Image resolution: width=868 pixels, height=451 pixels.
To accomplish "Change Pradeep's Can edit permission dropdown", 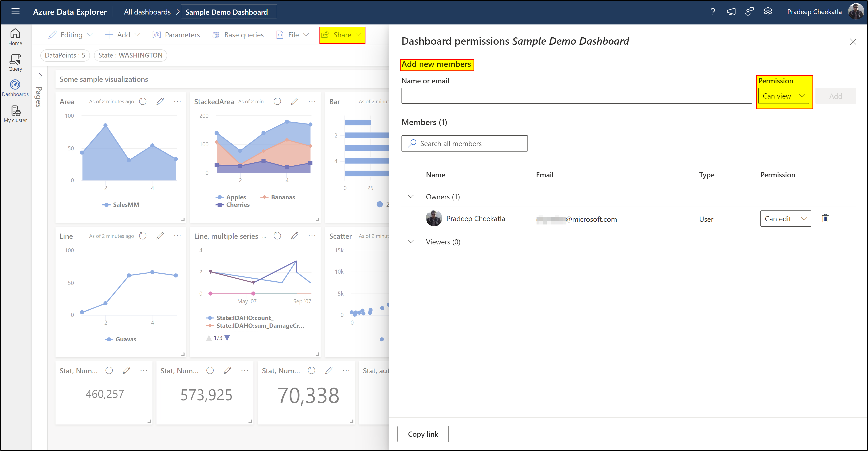I will click(x=786, y=219).
